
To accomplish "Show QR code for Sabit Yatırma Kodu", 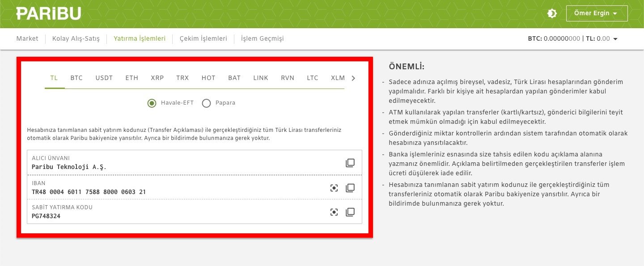I will (x=334, y=212).
